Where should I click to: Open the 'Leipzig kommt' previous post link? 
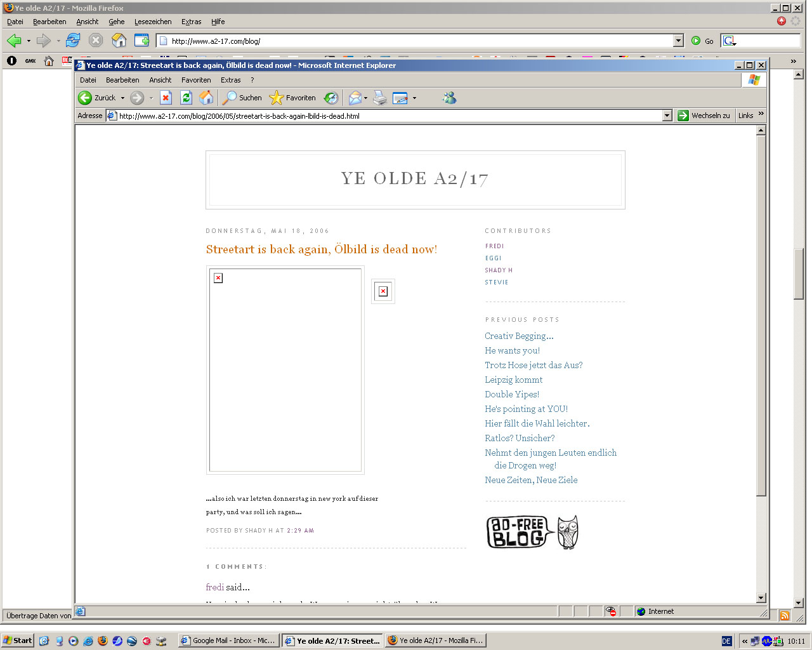click(513, 380)
